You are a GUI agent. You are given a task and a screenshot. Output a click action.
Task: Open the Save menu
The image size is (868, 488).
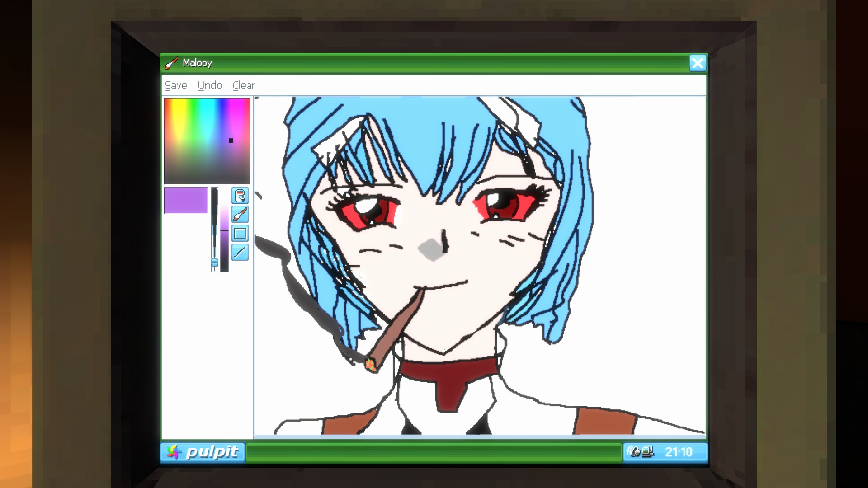176,85
